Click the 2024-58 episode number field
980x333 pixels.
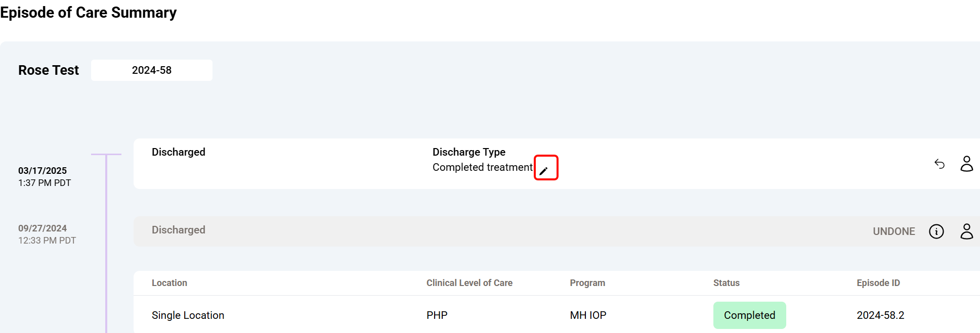[x=152, y=70]
